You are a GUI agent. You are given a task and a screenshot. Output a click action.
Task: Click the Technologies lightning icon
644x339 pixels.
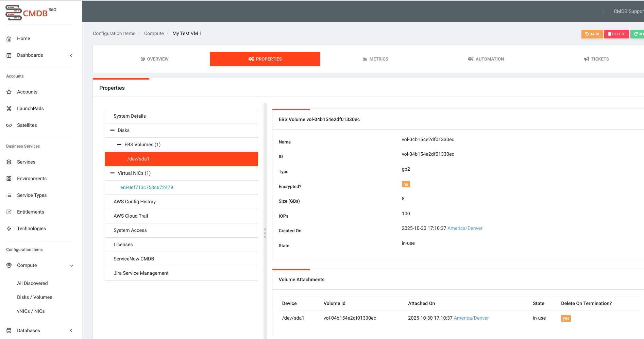click(9, 229)
